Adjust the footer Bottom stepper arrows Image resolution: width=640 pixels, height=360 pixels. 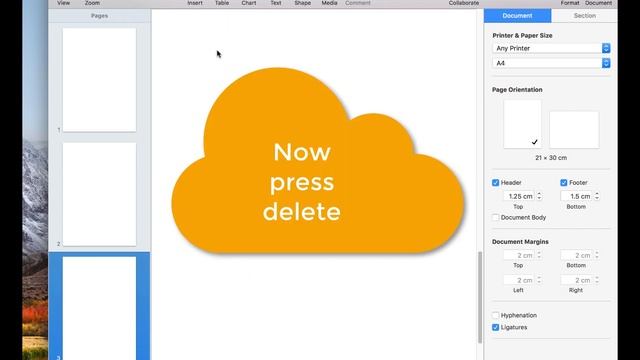point(597,196)
